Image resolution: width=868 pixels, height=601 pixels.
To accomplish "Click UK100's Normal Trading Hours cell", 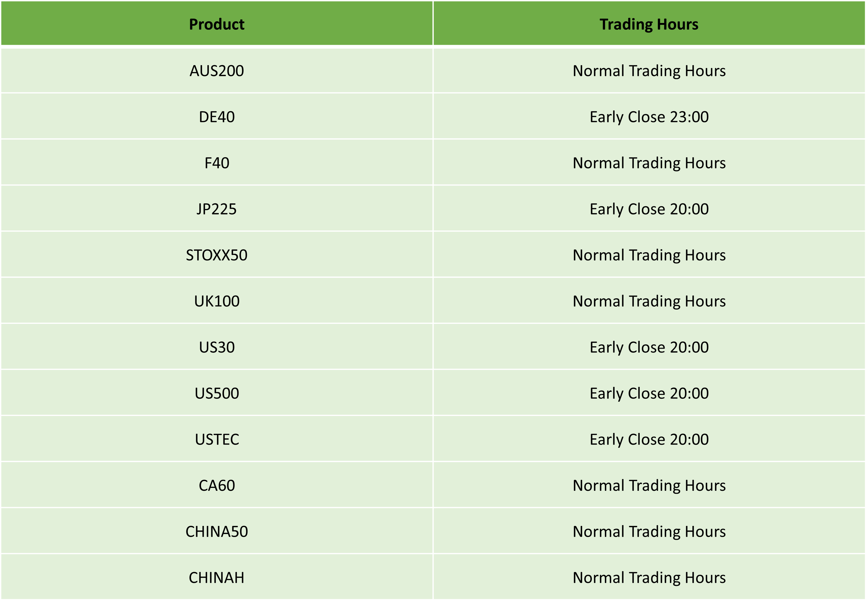I will [x=649, y=301].
